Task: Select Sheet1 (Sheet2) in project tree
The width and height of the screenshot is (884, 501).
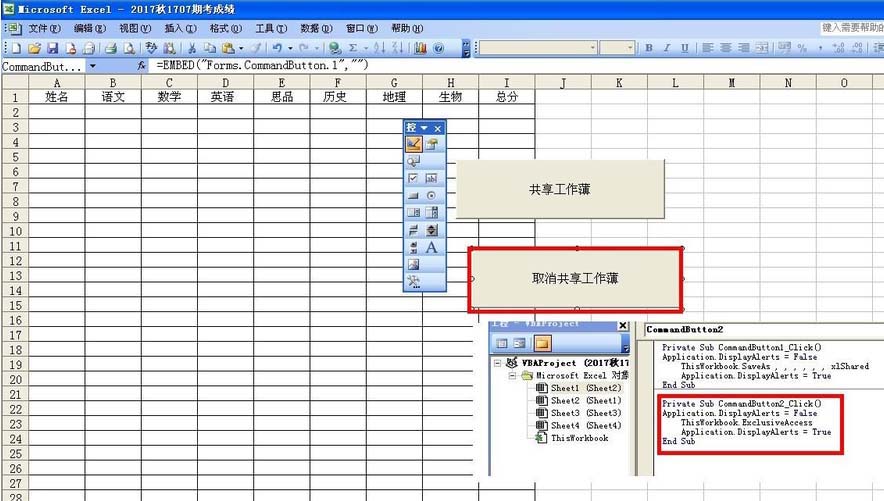Action: point(586,388)
